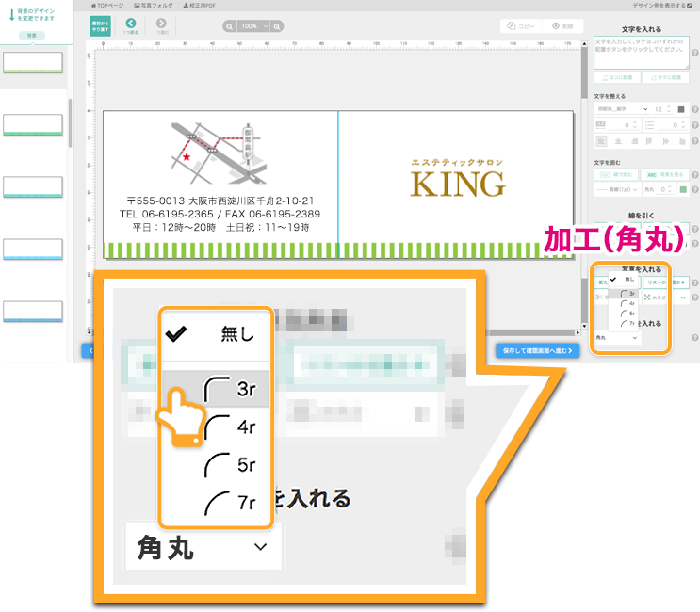Screen dimensions: 700x612
Task: Select the 背景 tab in left sidebar
Action: [x=32, y=36]
